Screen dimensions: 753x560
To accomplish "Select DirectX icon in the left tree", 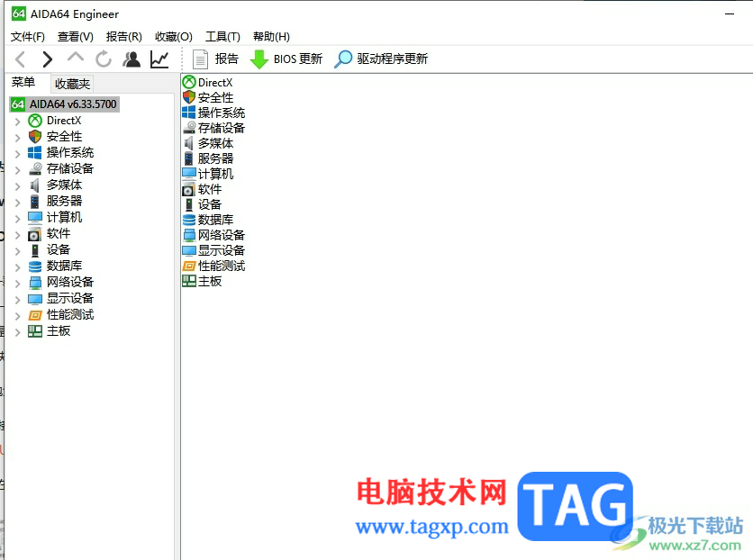I will pos(35,121).
